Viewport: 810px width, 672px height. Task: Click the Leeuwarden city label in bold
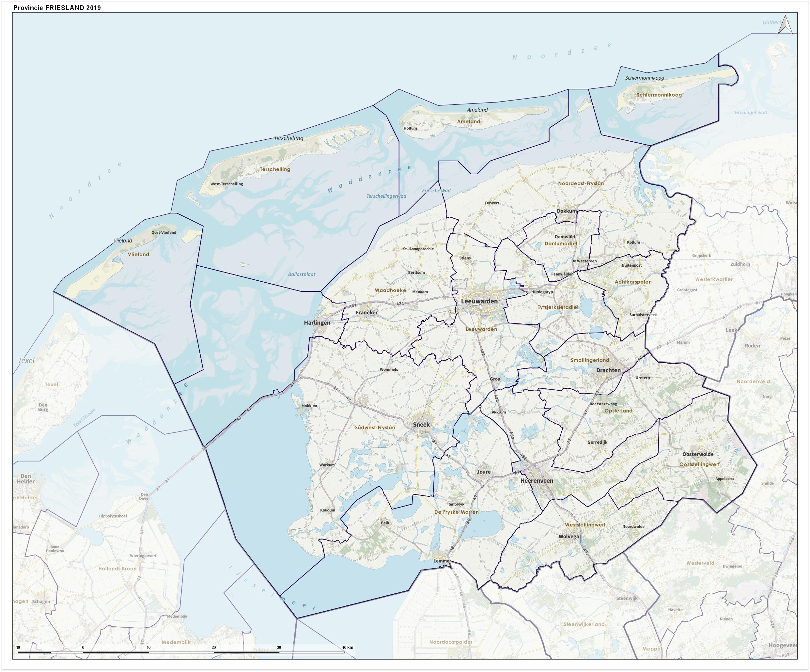(x=479, y=301)
